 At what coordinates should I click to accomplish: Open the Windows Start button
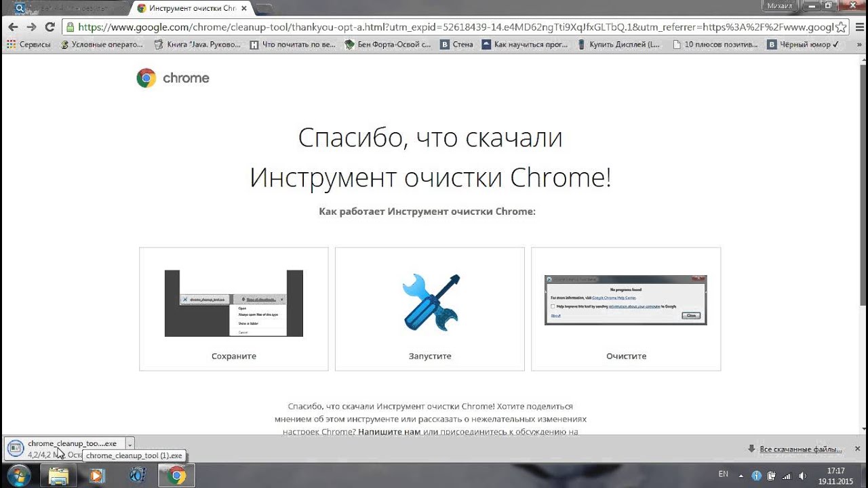tap(18, 475)
